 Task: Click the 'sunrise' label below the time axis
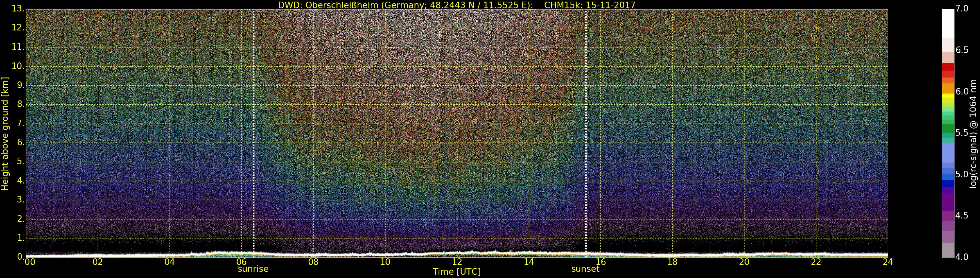[x=253, y=269]
